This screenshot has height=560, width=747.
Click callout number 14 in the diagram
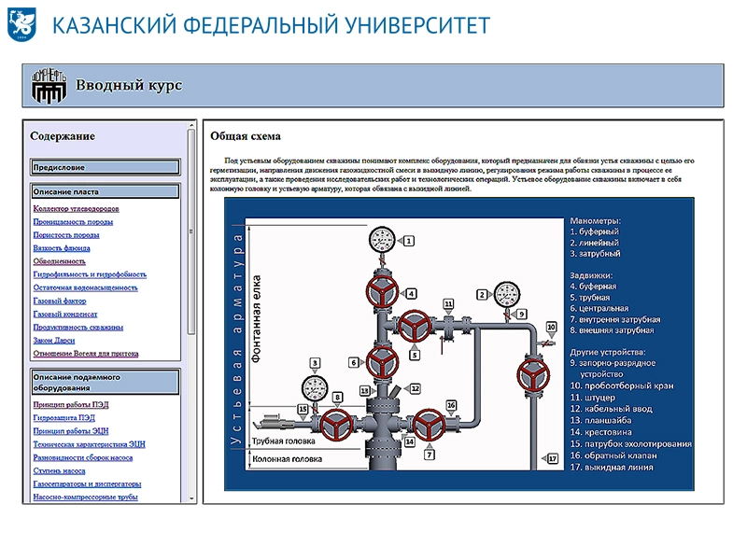click(x=409, y=441)
